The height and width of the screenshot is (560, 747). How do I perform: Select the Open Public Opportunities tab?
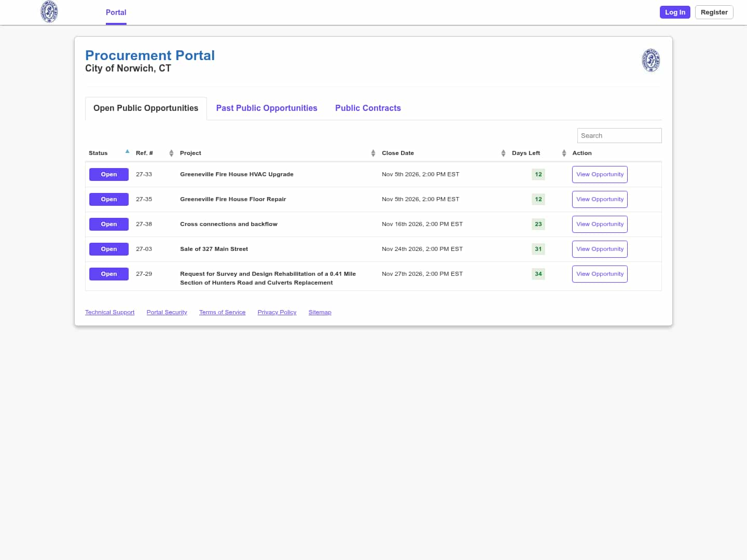pos(146,108)
